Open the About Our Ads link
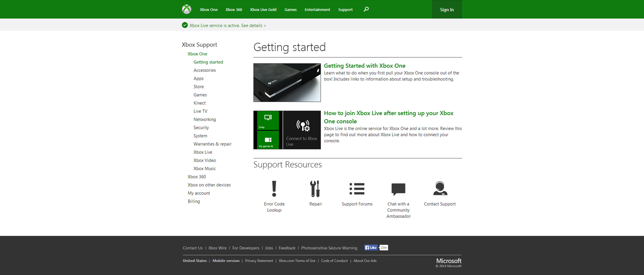Image resolution: width=644 pixels, height=275 pixels. (x=365, y=261)
